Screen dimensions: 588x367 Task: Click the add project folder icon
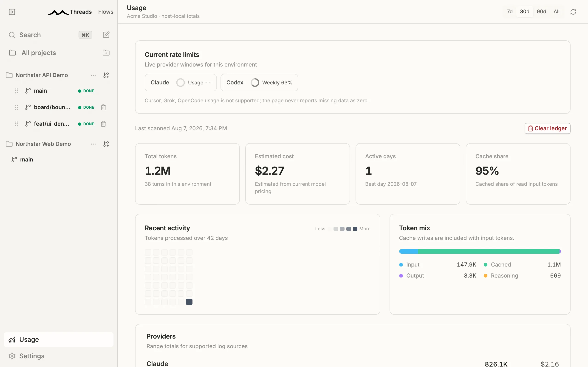coord(106,53)
